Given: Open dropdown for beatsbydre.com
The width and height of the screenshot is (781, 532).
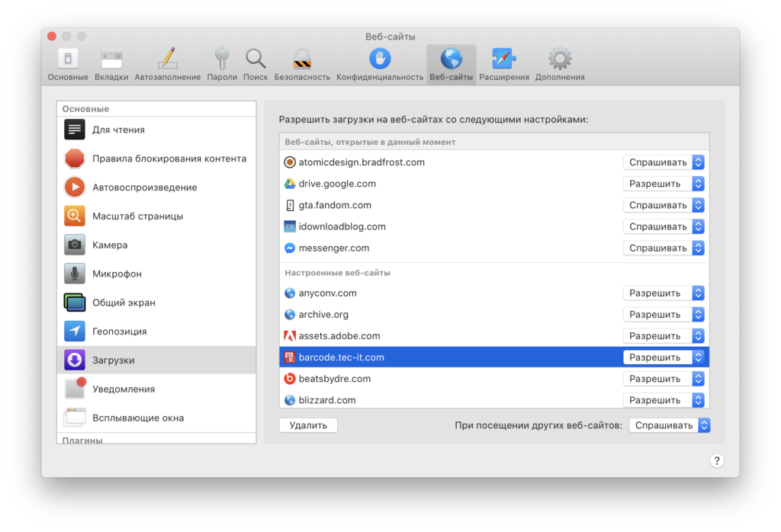Looking at the screenshot, I should tap(664, 379).
